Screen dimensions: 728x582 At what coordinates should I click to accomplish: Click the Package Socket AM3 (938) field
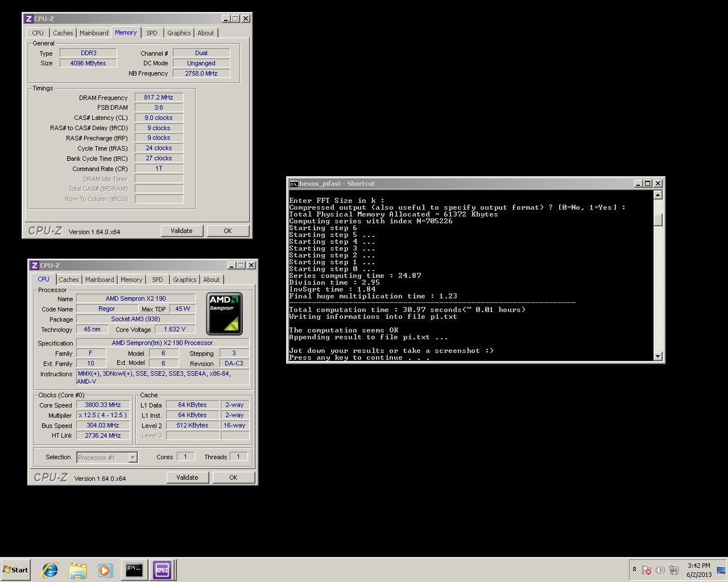pyautogui.click(x=136, y=319)
